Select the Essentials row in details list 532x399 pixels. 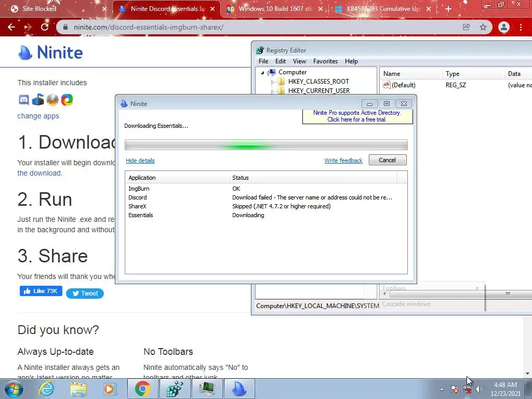coord(266,215)
